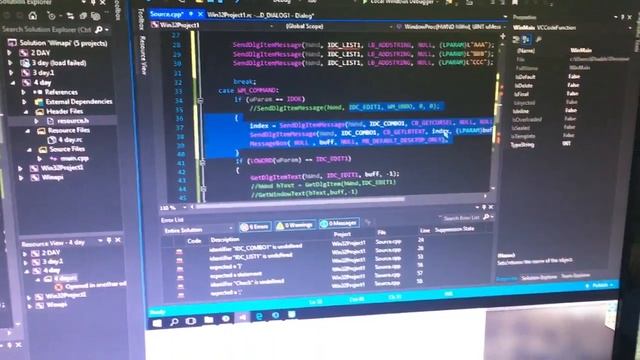
Task: Select the 2 DAY node in Resource View
Action: pos(51,253)
